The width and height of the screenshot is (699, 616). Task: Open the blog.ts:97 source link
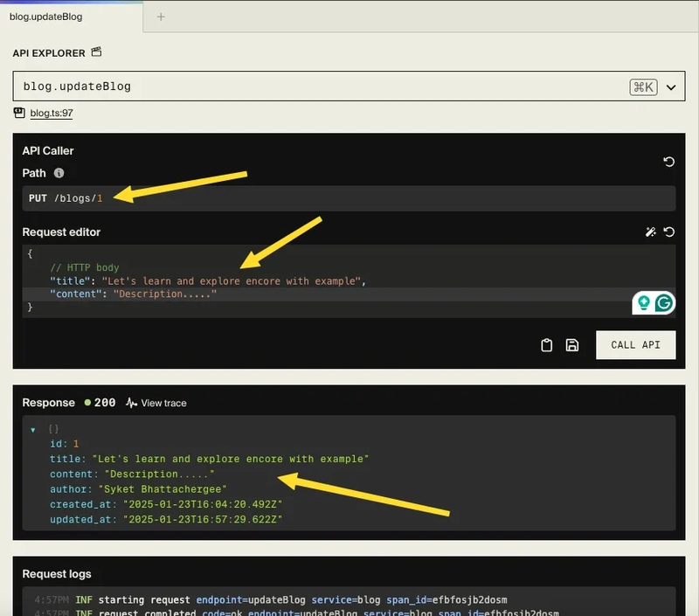pos(52,114)
